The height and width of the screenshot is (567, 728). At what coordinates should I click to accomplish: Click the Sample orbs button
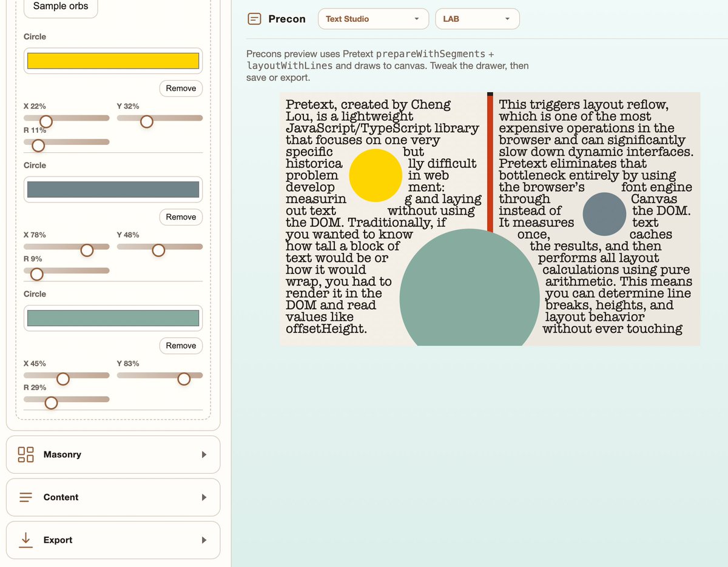(61, 7)
